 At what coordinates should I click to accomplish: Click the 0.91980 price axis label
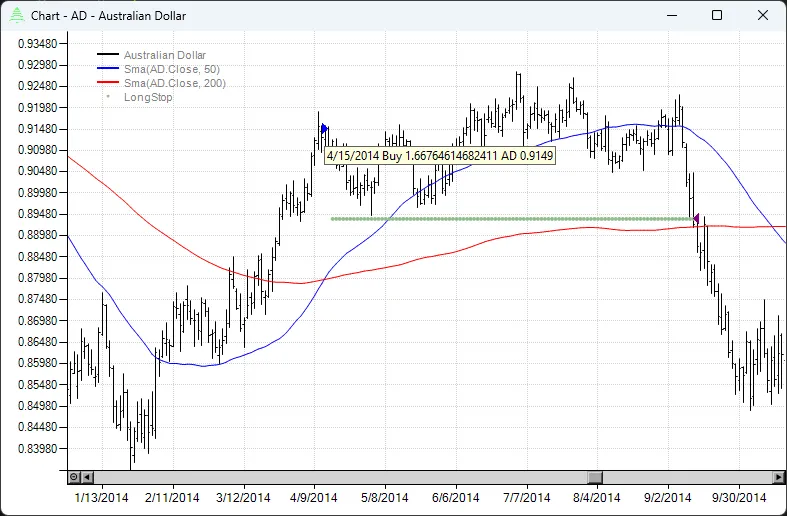coord(38,108)
